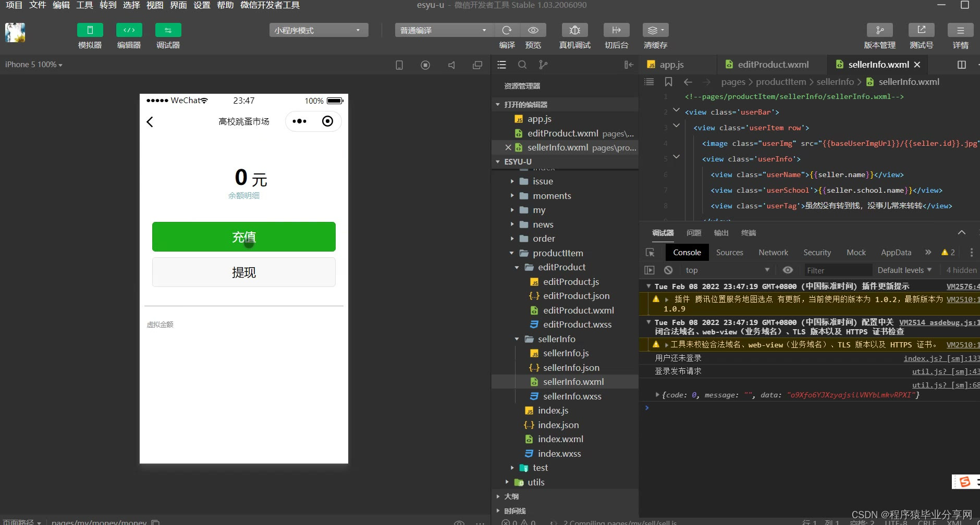The width and height of the screenshot is (980, 525).
Task: Open editProduct.js in the file tree
Action: pos(571,282)
